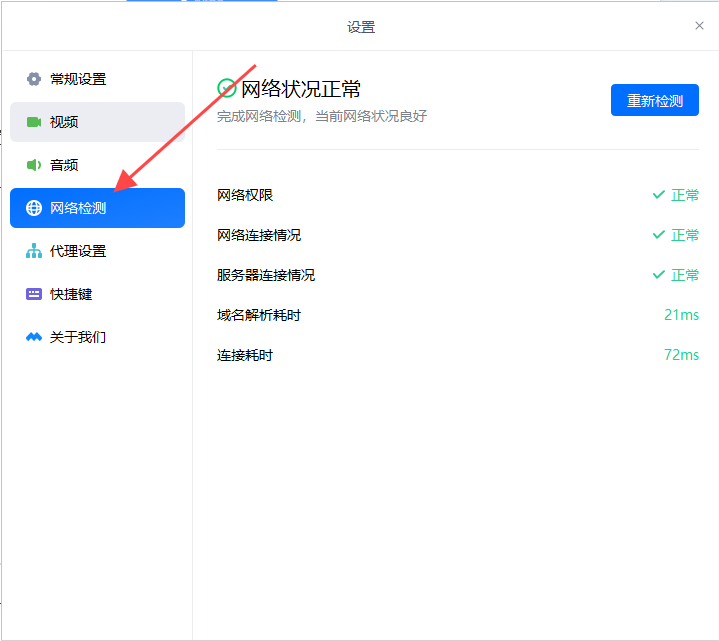The height and width of the screenshot is (641, 719).
Task: Click the 连接耗时 label
Action: pos(245,355)
